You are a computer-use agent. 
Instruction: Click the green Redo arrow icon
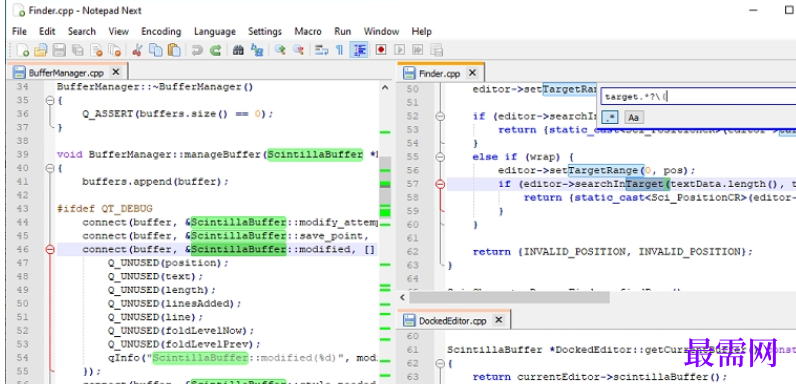coord(215,50)
